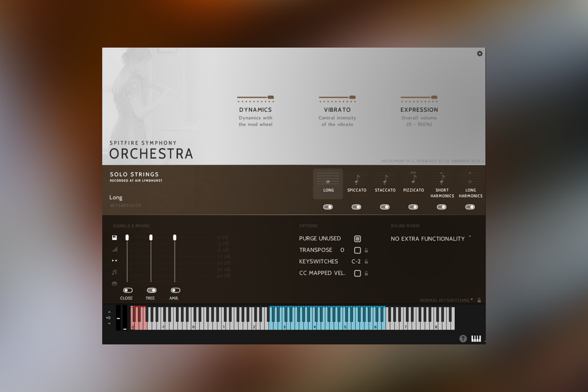Open the Normal Keyswitching dropdown

(446, 299)
